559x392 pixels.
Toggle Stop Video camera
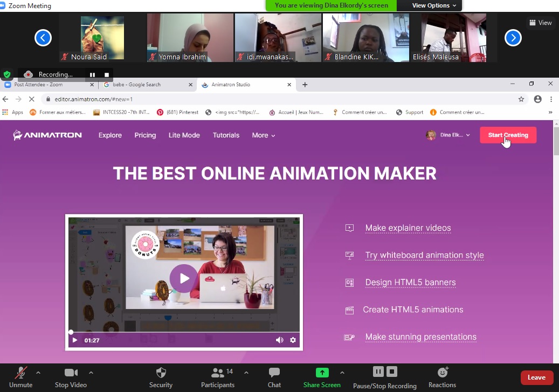coord(71,373)
